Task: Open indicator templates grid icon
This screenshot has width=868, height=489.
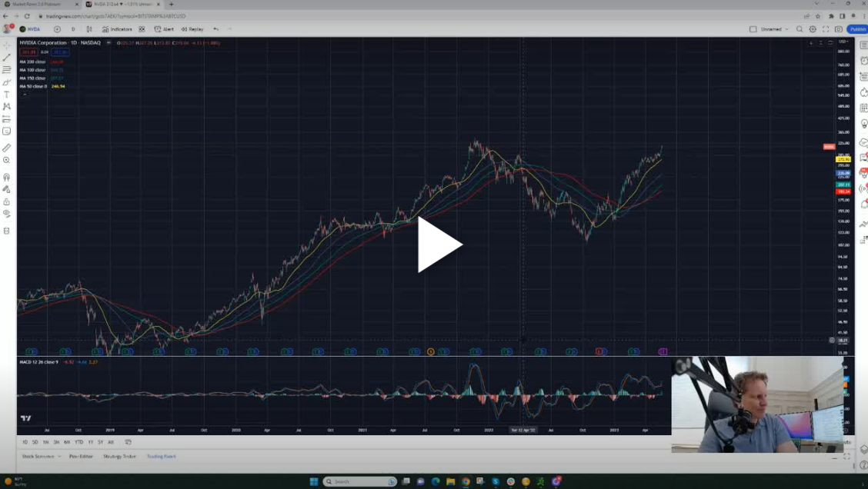Action: pos(142,29)
